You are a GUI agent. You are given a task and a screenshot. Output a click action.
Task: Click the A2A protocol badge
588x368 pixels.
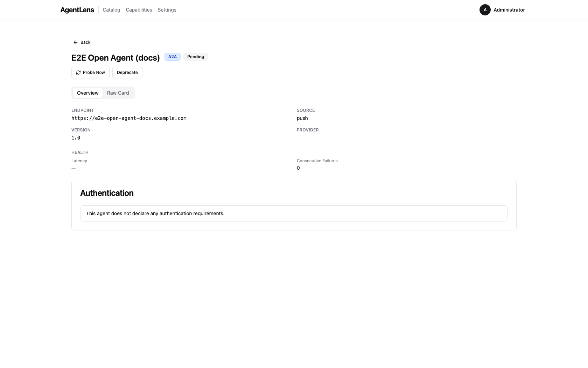pos(172,56)
